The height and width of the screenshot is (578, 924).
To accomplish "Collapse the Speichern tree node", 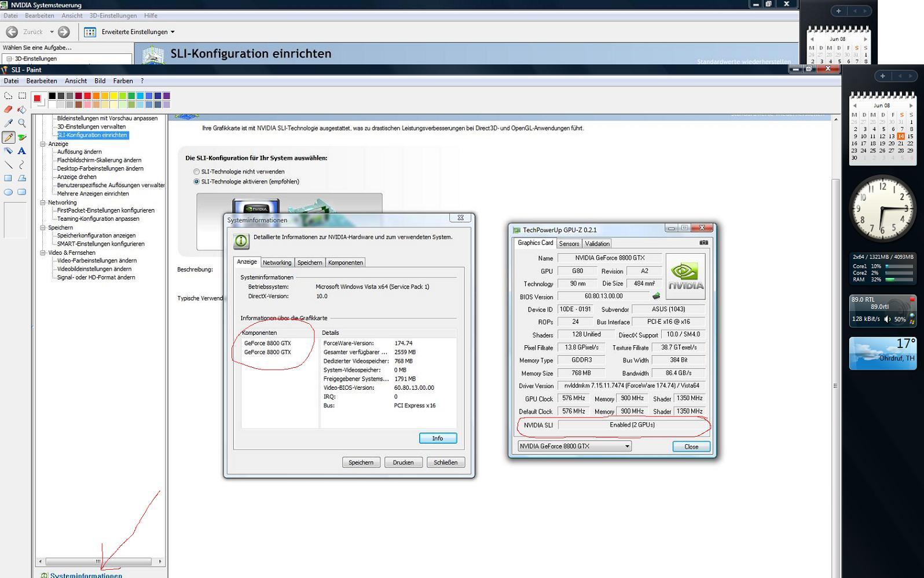I will tap(43, 228).
